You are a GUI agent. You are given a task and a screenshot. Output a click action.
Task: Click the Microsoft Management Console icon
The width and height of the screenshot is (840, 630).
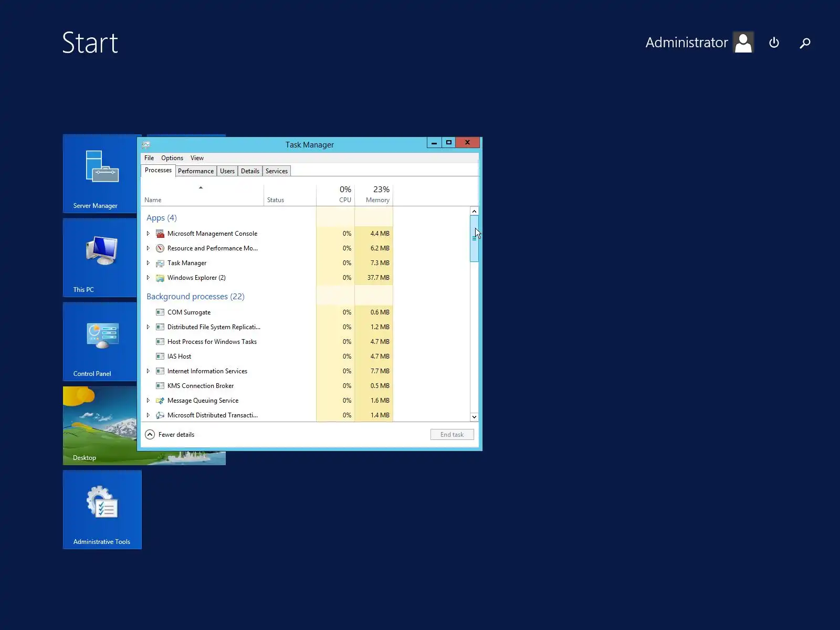click(160, 234)
